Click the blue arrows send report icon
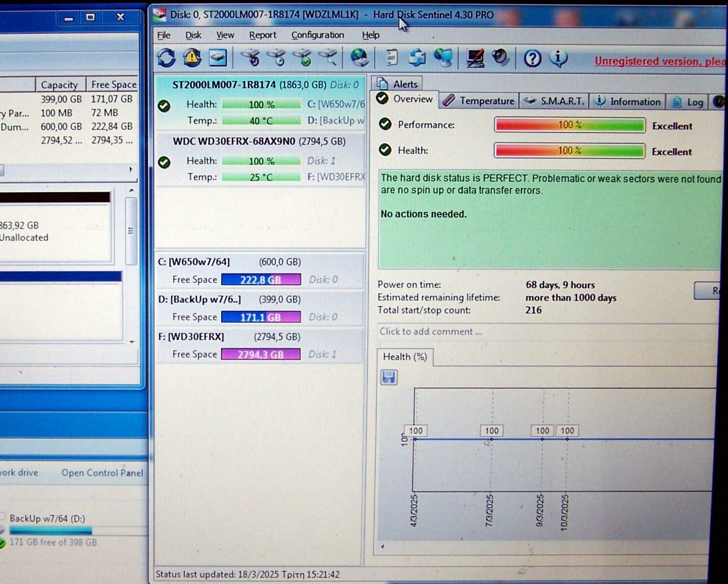Screen dimensions: 728x584 417,57
